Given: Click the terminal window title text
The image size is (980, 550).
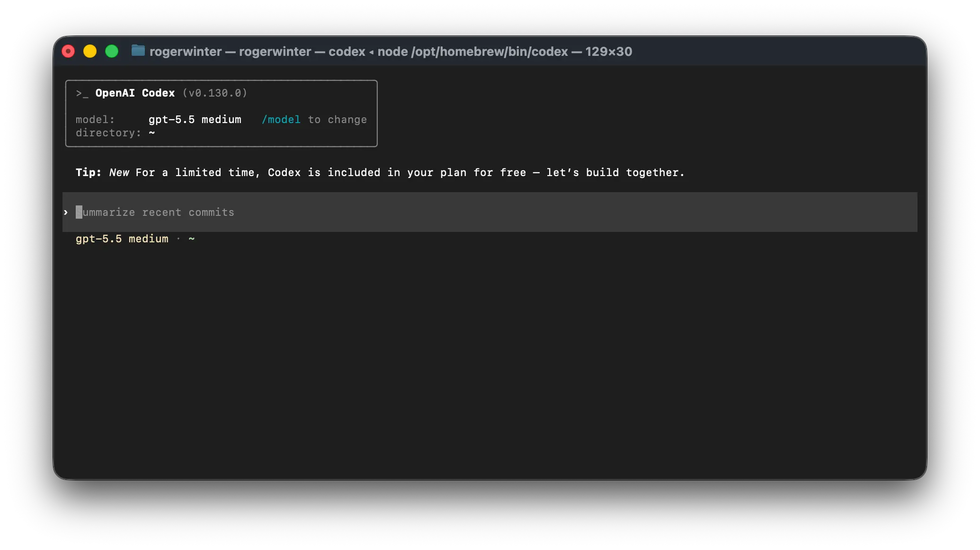Looking at the screenshot, I should (391, 51).
